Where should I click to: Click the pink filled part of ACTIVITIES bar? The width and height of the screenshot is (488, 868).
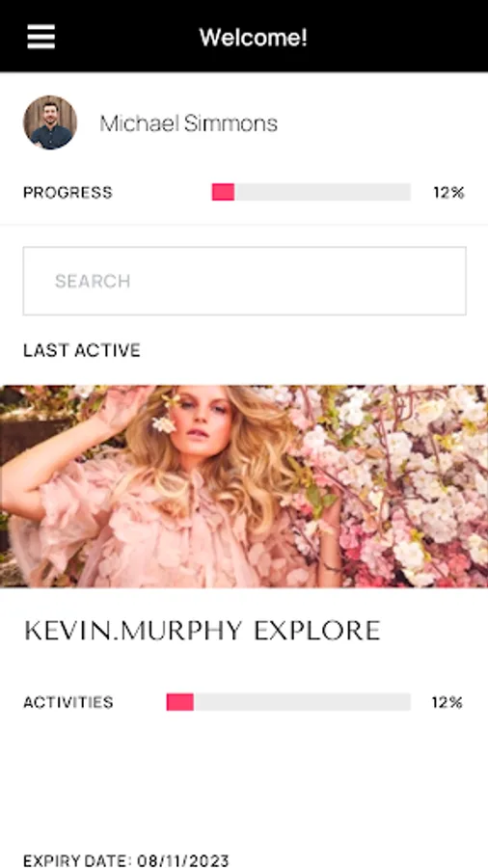[x=179, y=702]
